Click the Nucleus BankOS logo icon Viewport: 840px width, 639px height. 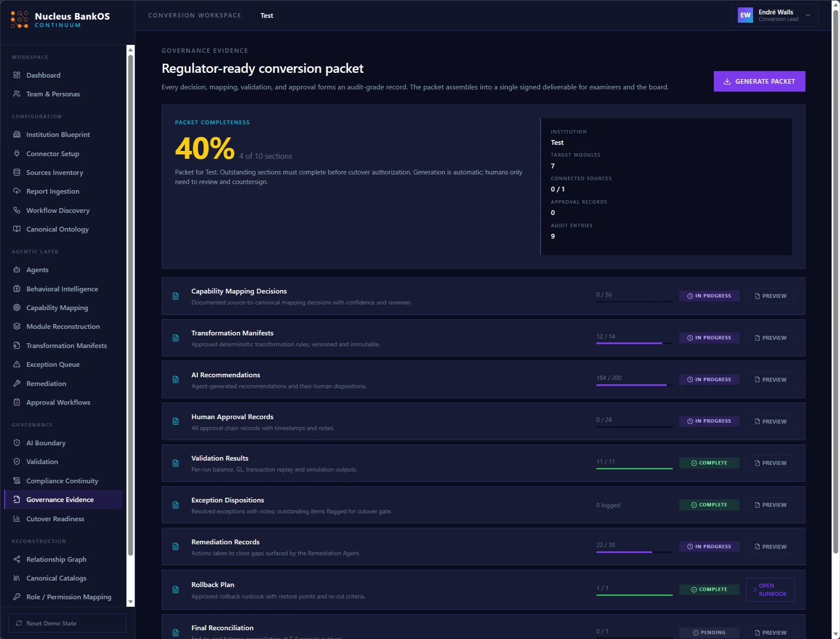pos(19,20)
